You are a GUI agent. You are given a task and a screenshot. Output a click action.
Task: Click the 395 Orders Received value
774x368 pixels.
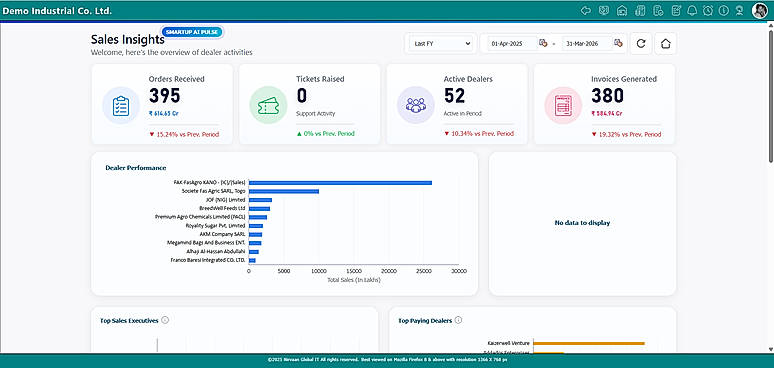pos(164,96)
